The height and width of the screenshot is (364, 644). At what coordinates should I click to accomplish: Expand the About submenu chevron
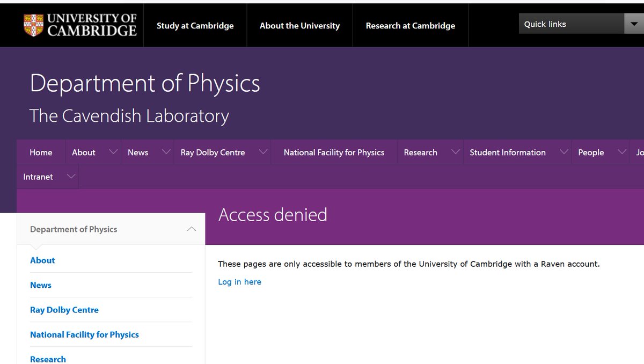pyautogui.click(x=113, y=152)
